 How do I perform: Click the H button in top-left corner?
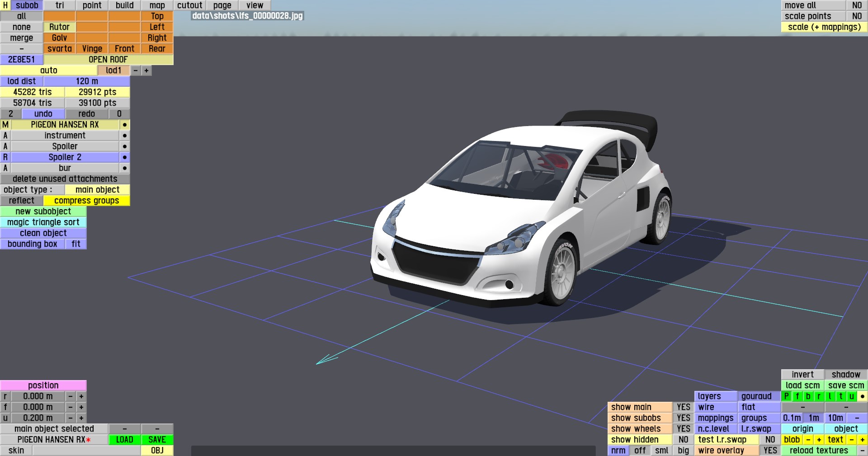coord(5,5)
